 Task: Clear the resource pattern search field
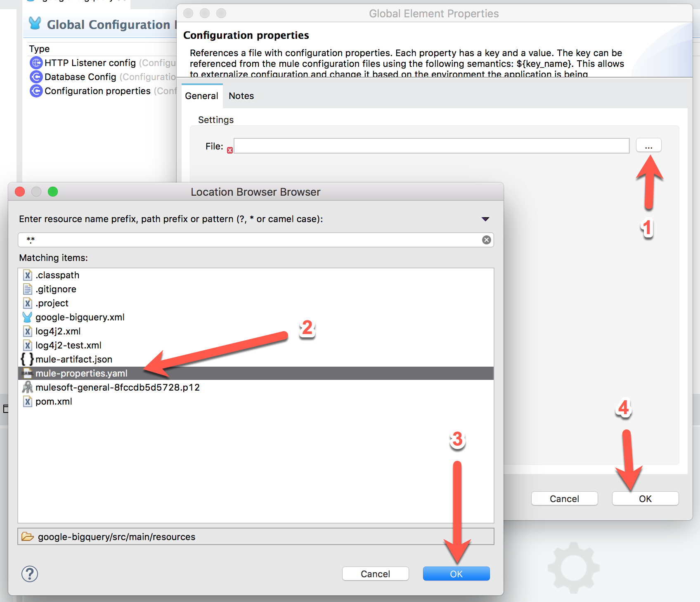click(x=487, y=240)
